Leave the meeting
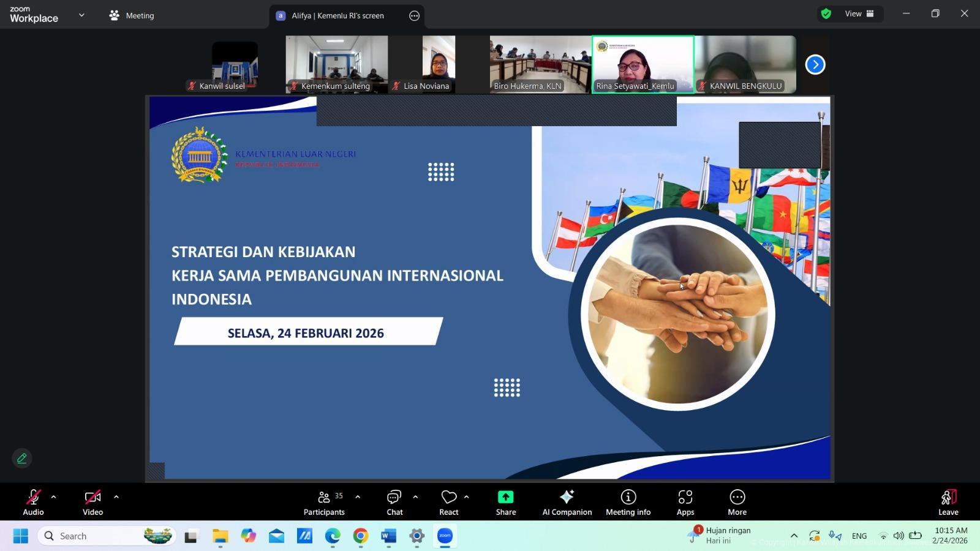 point(948,502)
